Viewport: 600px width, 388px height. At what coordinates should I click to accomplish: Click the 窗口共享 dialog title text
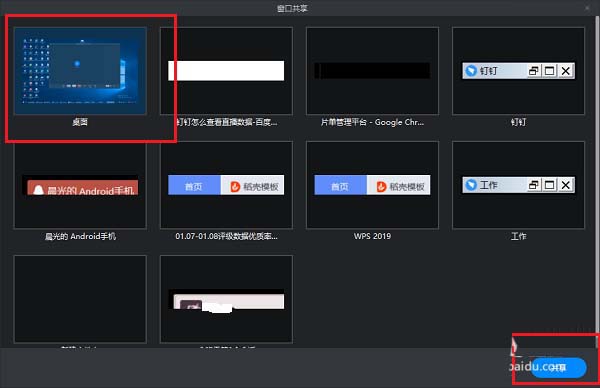point(292,8)
